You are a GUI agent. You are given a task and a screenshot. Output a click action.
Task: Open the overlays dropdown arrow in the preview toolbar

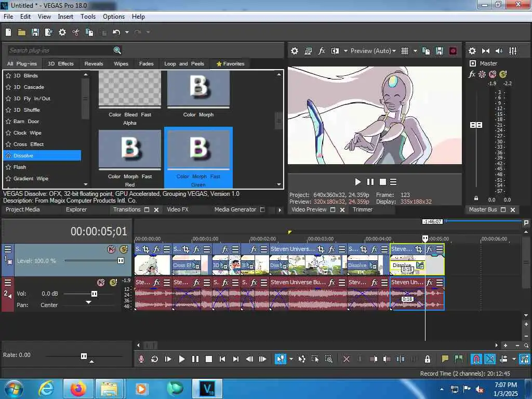pyautogui.click(x=415, y=51)
